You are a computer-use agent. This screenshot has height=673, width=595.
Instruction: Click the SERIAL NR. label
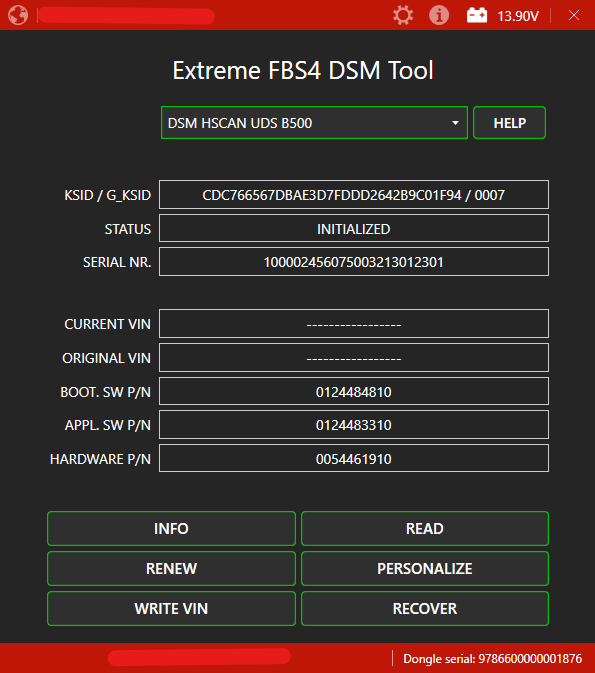click(x=117, y=262)
